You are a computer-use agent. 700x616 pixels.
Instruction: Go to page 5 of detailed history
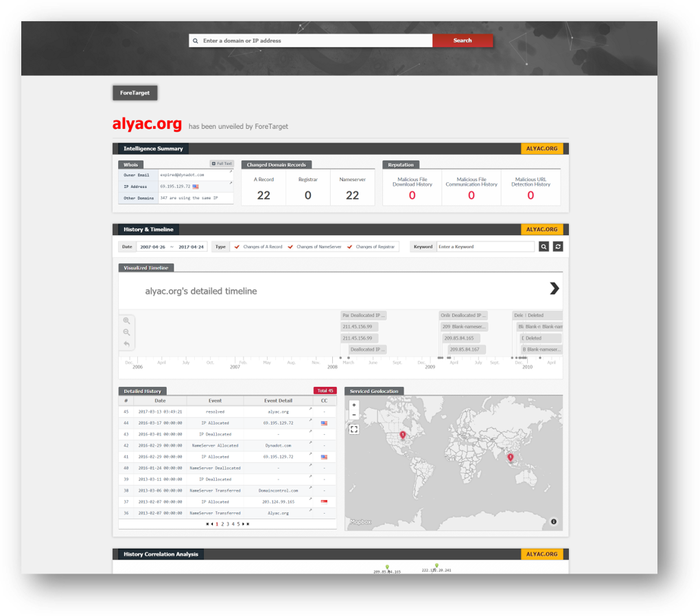[x=238, y=524]
